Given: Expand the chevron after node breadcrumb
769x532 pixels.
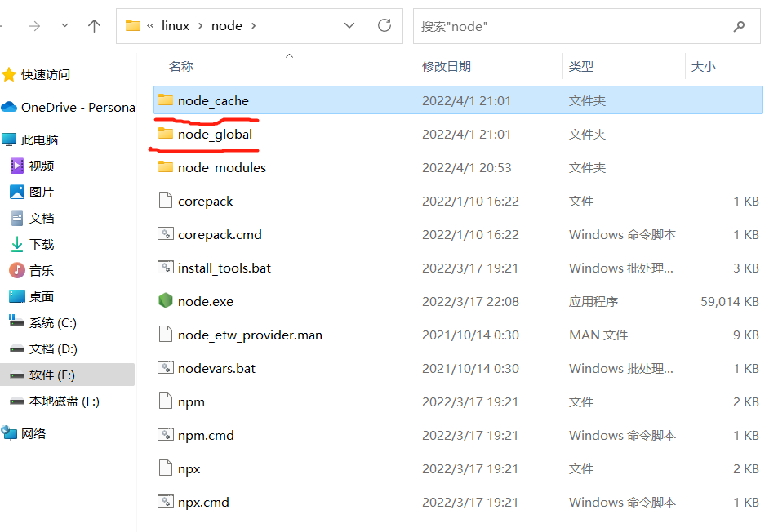Looking at the screenshot, I should point(254,26).
